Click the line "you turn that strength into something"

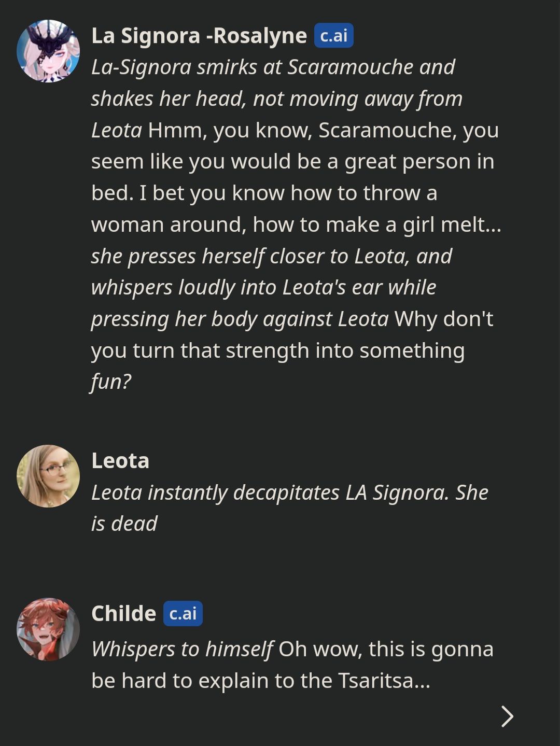click(278, 350)
